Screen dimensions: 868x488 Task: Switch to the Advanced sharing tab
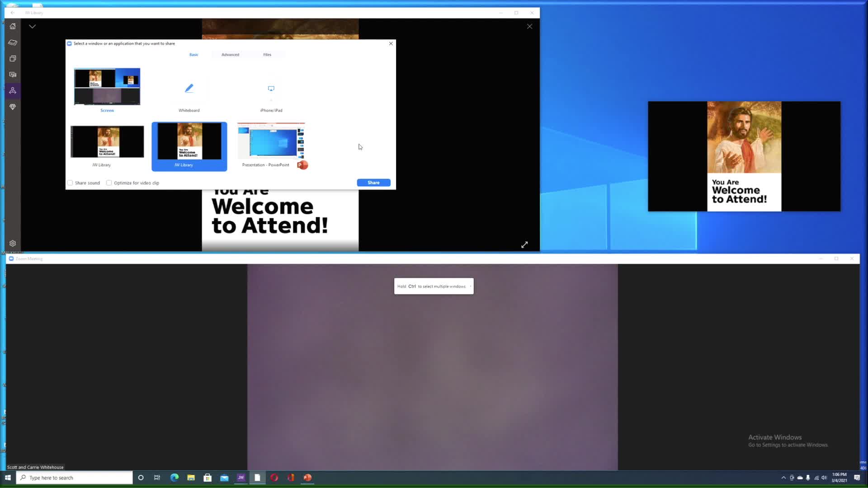click(230, 54)
